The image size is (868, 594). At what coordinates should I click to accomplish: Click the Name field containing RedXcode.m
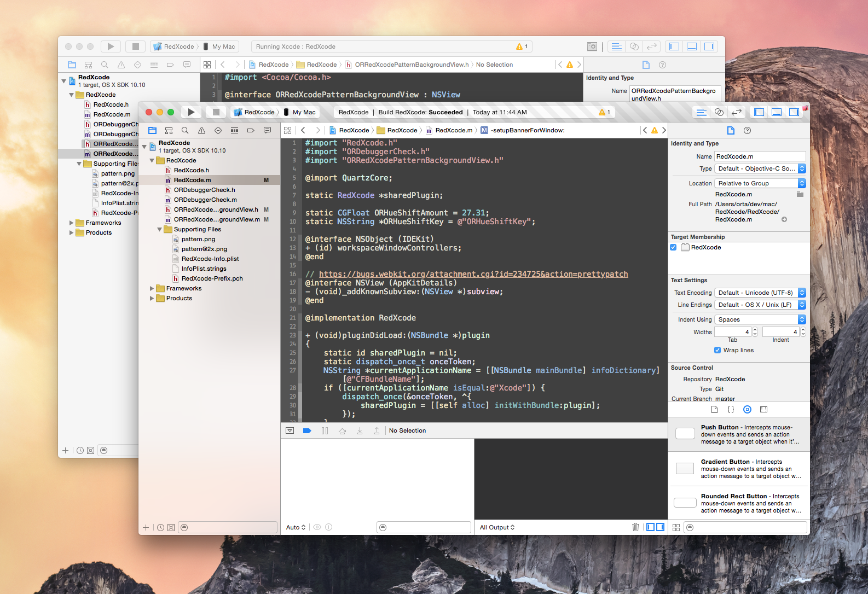760,156
